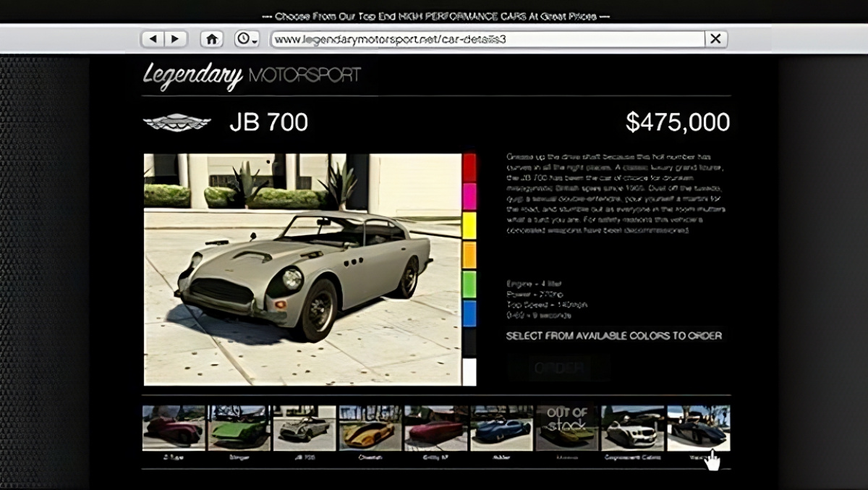Click the dimmed ORDER button
Viewport: 868px width, 490px height.
(x=558, y=368)
